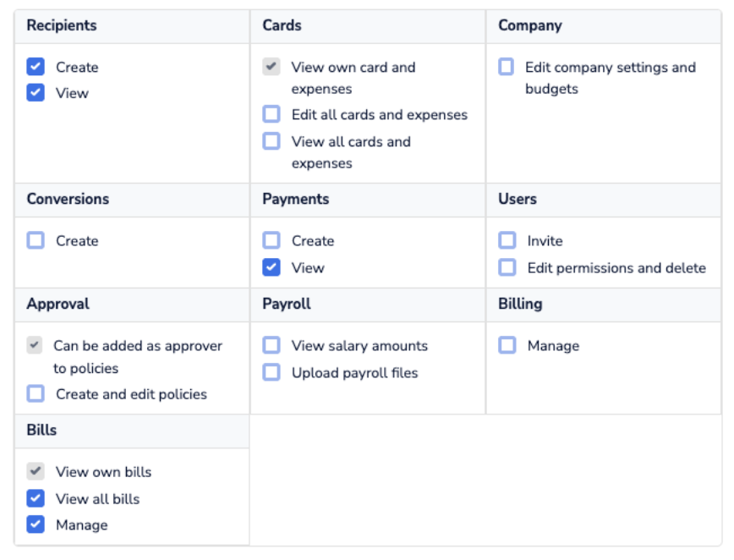Enable the Users Invite permission
This screenshot has height=560, width=734.
click(507, 241)
